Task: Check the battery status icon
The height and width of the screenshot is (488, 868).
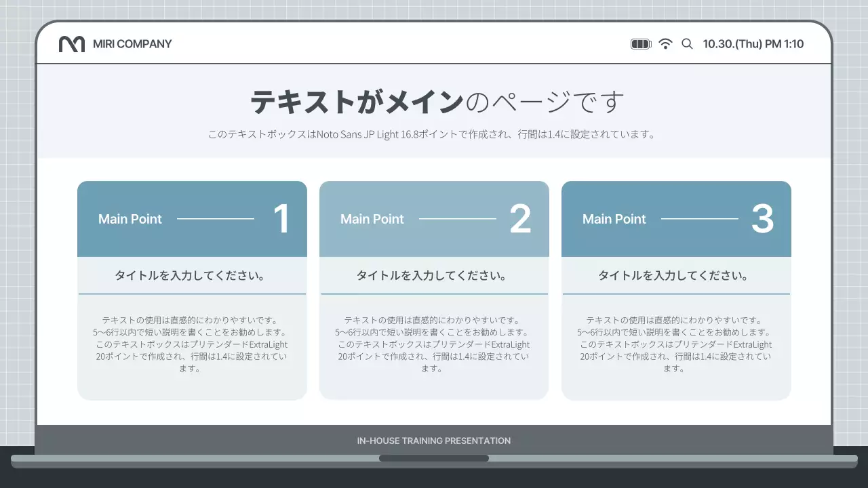Action: tap(640, 43)
